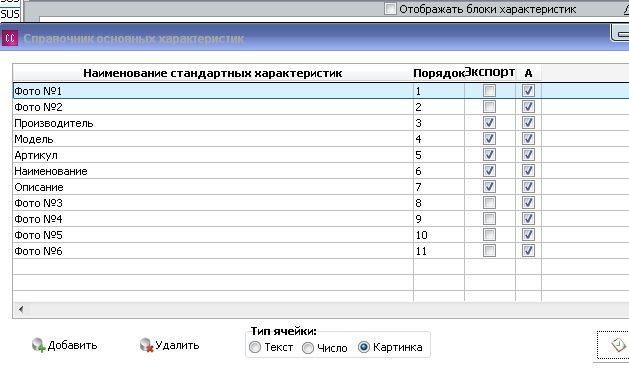Click the Удалить delete icon
This screenshot has height=369, width=629.
[x=147, y=345]
